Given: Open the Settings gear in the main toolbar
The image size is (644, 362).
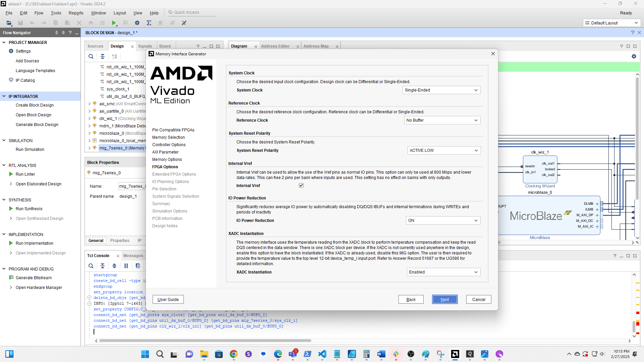Looking at the screenshot, I should pos(137,23).
